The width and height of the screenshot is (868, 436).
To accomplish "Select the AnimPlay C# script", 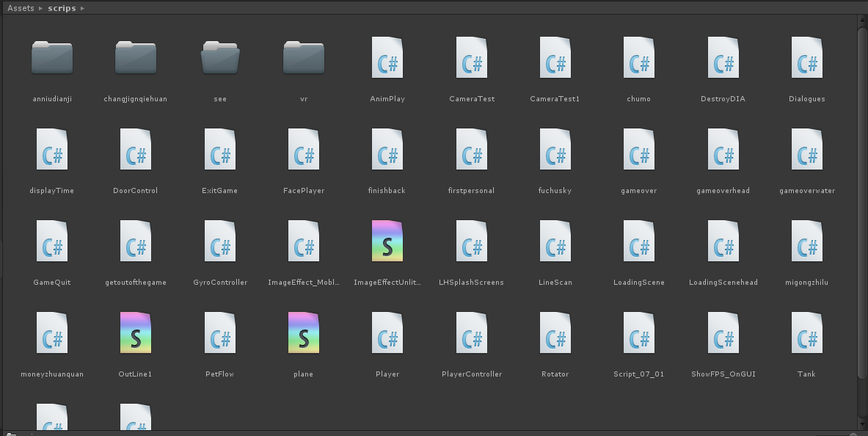I will [x=387, y=57].
